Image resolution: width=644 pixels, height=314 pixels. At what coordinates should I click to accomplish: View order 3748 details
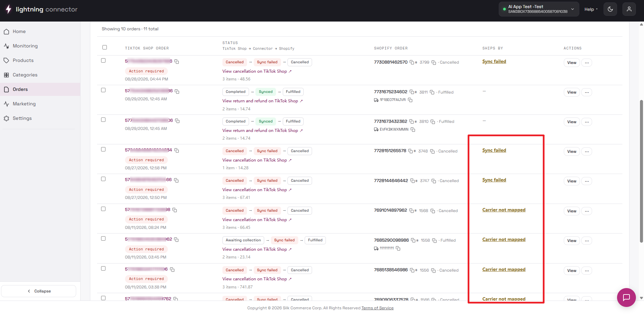(x=572, y=151)
